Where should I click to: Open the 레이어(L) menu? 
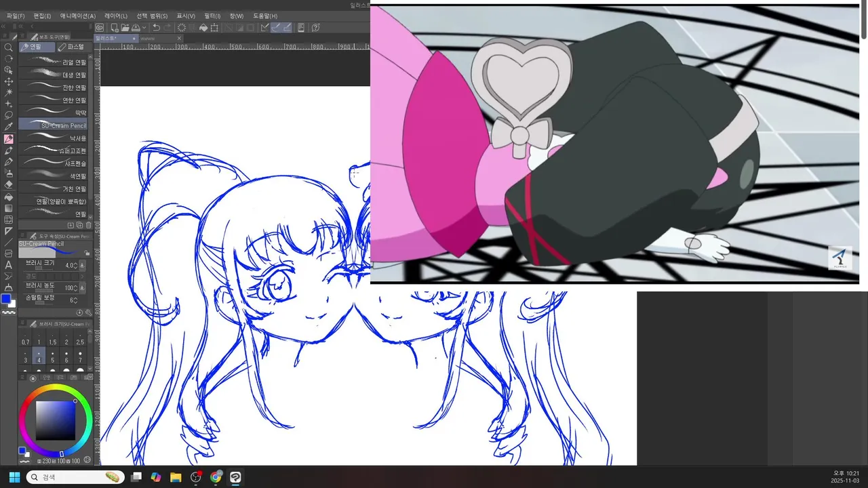click(115, 16)
